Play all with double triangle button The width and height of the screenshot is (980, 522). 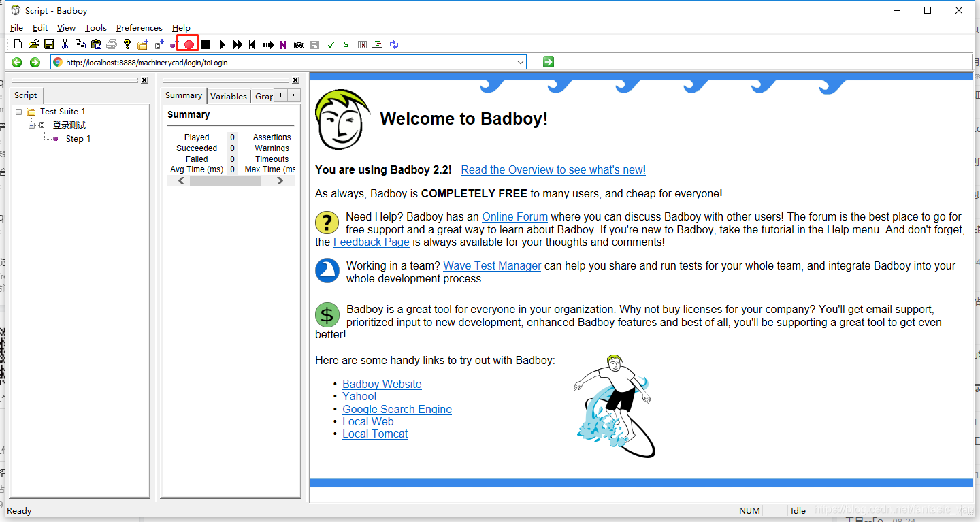237,44
